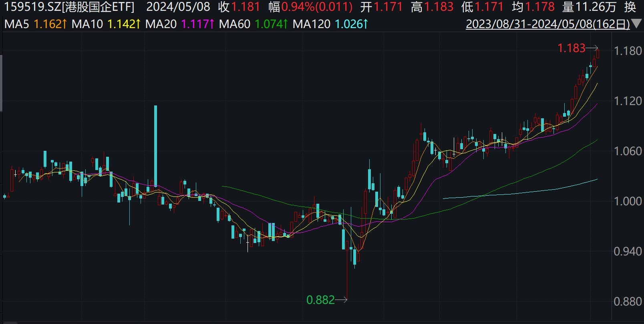
Task: Click the 1.000 price axis label
Action: coord(628,201)
